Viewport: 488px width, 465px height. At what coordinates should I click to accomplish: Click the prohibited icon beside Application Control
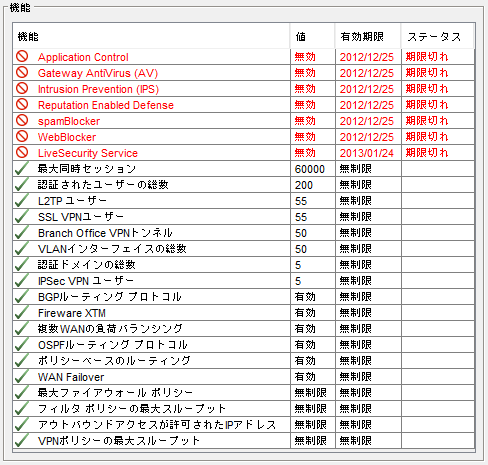click(x=22, y=56)
